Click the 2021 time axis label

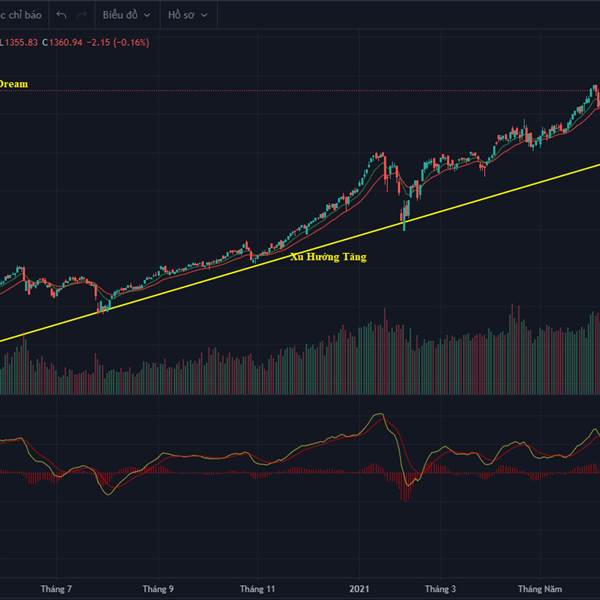point(359,589)
